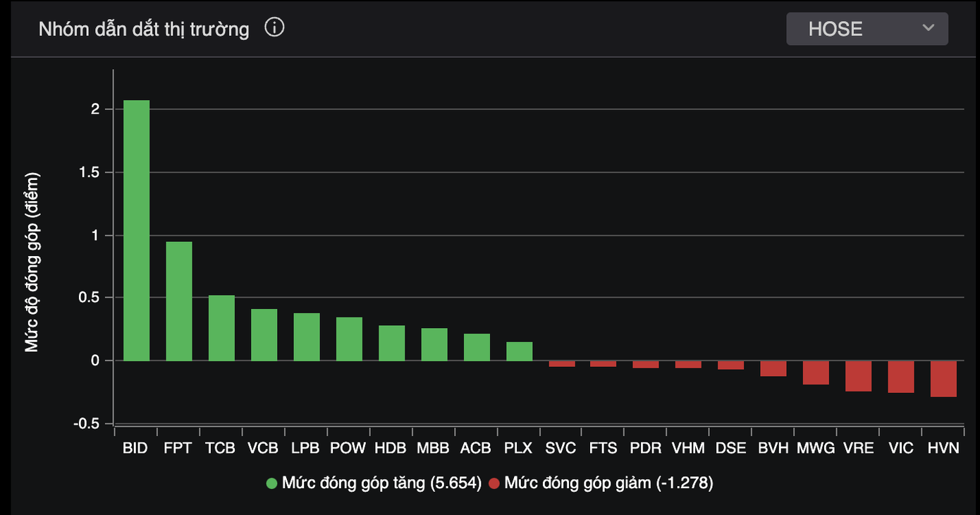Screen dimensions: 980x515
Task: Click the BID ticker label on axis
Action: click(135, 448)
